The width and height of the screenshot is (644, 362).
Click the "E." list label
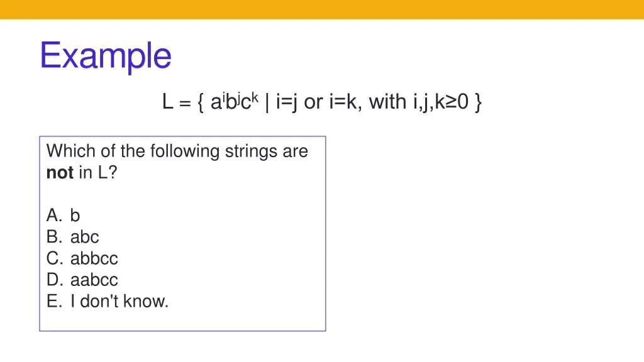coord(54,301)
